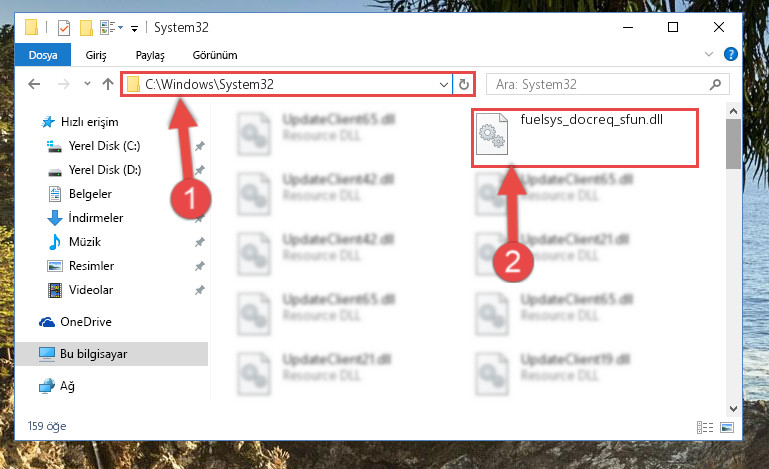Open recent locations dropdown arrow
This screenshot has height=469, width=769.
point(87,83)
